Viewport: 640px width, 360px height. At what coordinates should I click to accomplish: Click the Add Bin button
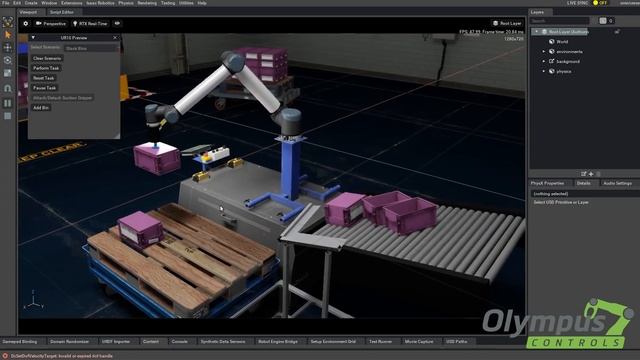[41, 108]
